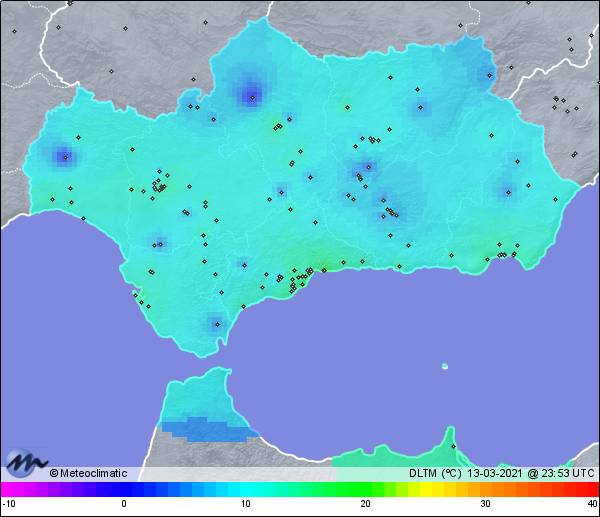This screenshot has height=517, width=600.
Task: Click the blue cold spot near the Cádiz southern tip
Action: 214,323
